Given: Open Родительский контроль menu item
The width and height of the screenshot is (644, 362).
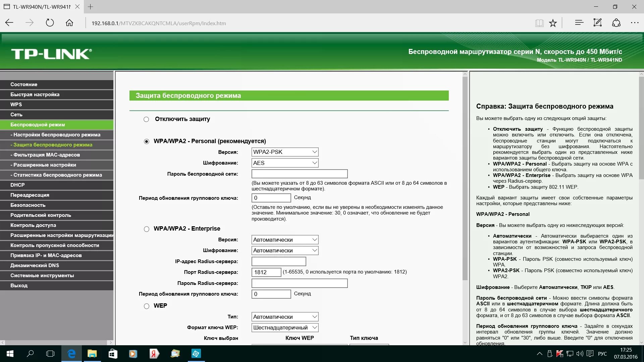Looking at the screenshot, I should click(x=57, y=215).
